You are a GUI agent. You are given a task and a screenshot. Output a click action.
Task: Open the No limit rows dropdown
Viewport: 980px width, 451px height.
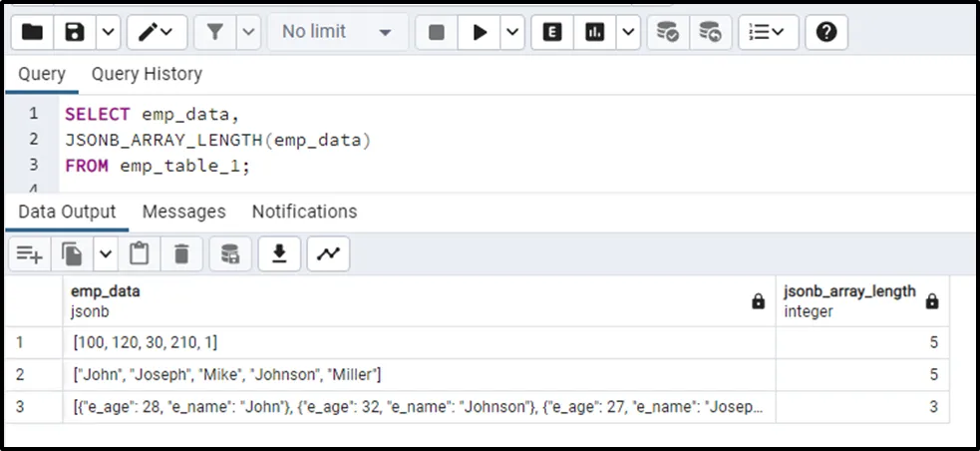point(337,32)
